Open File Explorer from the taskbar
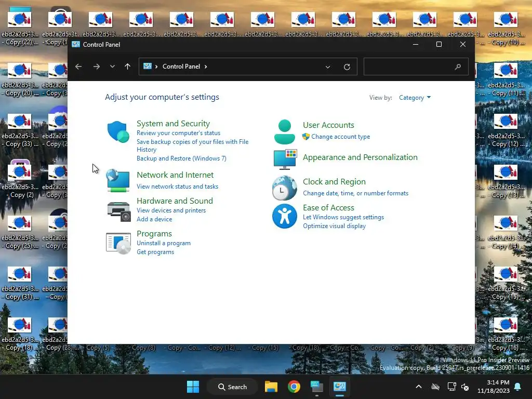 271,387
